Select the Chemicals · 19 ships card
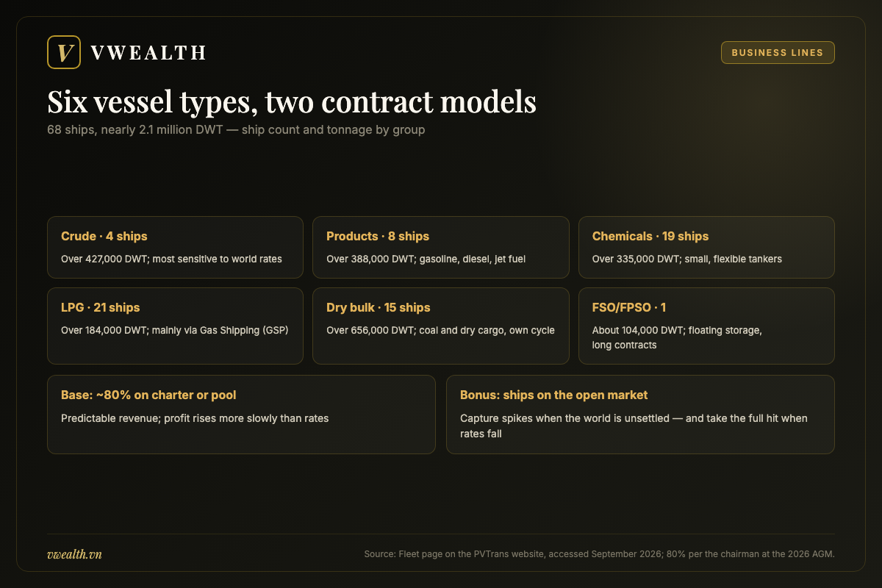This screenshot has width=882, height=588. click(x=706, y=247)
